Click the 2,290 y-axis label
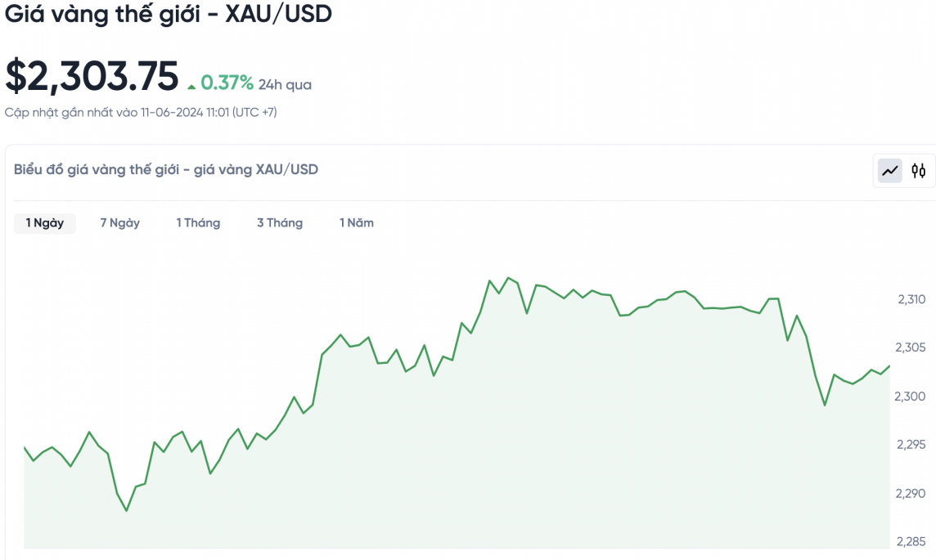The width and height of the screenshot is (936, 560). 911,494
